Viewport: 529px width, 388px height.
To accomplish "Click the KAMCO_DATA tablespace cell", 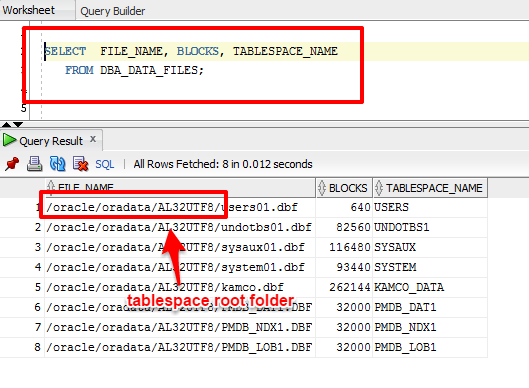I will [430, 287].
